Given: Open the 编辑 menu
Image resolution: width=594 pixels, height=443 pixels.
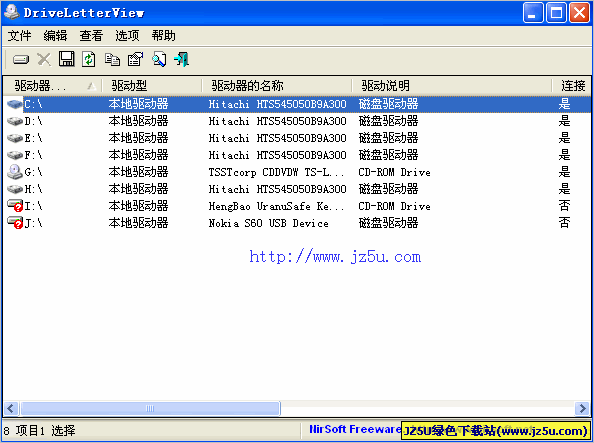Looking at the screenshot, I should [x=55, y=36].
